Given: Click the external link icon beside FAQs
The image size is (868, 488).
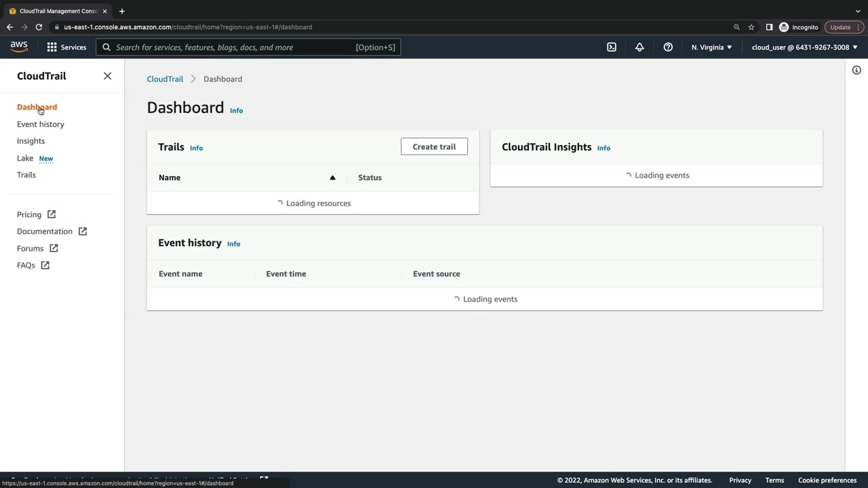Looking at the screenshot, I should 45,265.
